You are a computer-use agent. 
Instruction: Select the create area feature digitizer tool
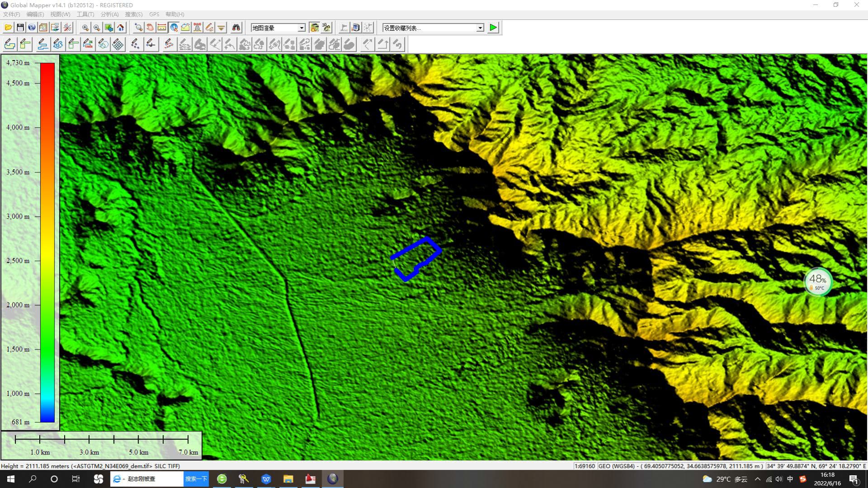coord(10,44)
